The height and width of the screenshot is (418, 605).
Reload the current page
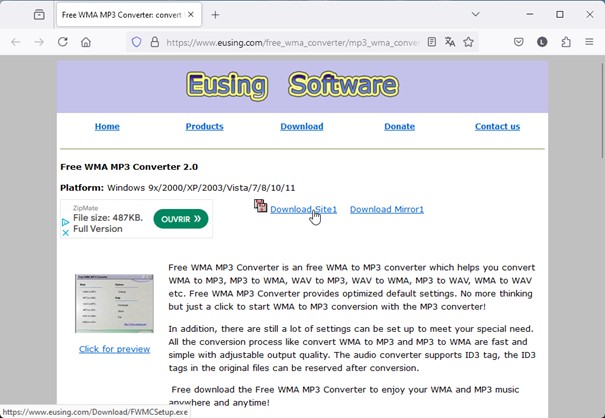coord(63,42)
